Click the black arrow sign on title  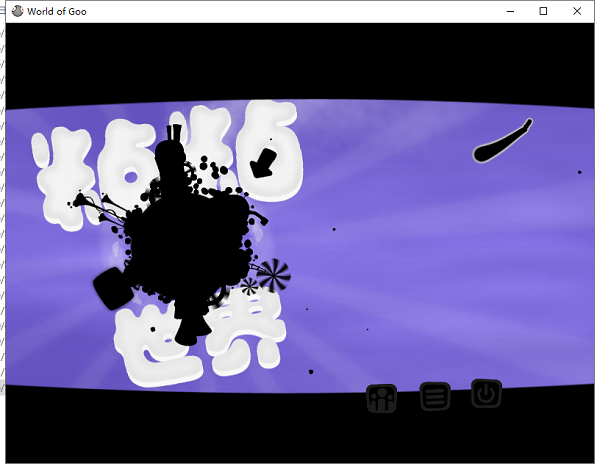click(264, 163)
